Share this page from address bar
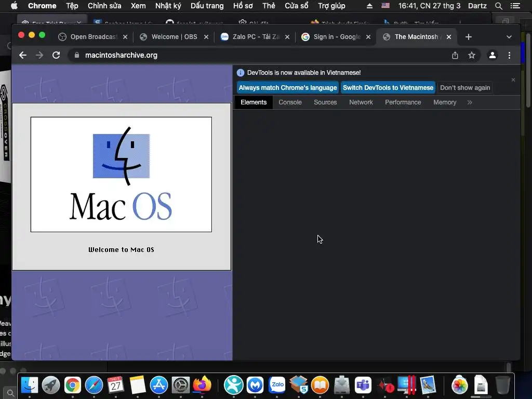This screenshot has width=532, height=399. coord(455,55)
